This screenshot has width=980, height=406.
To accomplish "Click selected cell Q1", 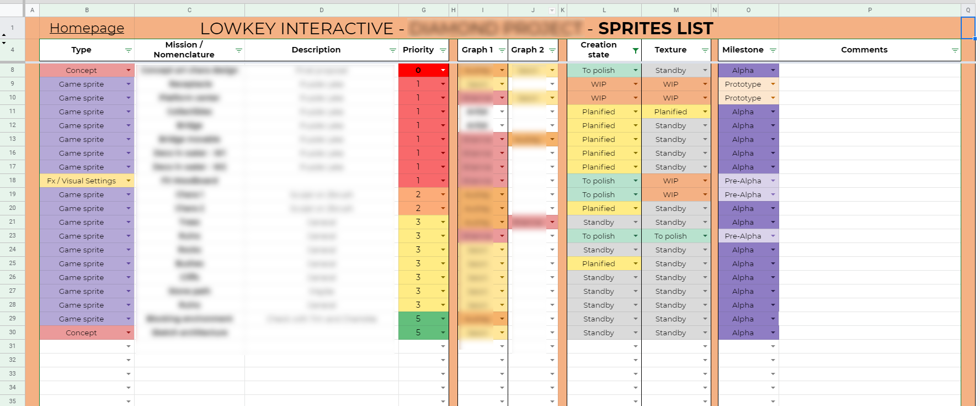I will coord(968,28).
